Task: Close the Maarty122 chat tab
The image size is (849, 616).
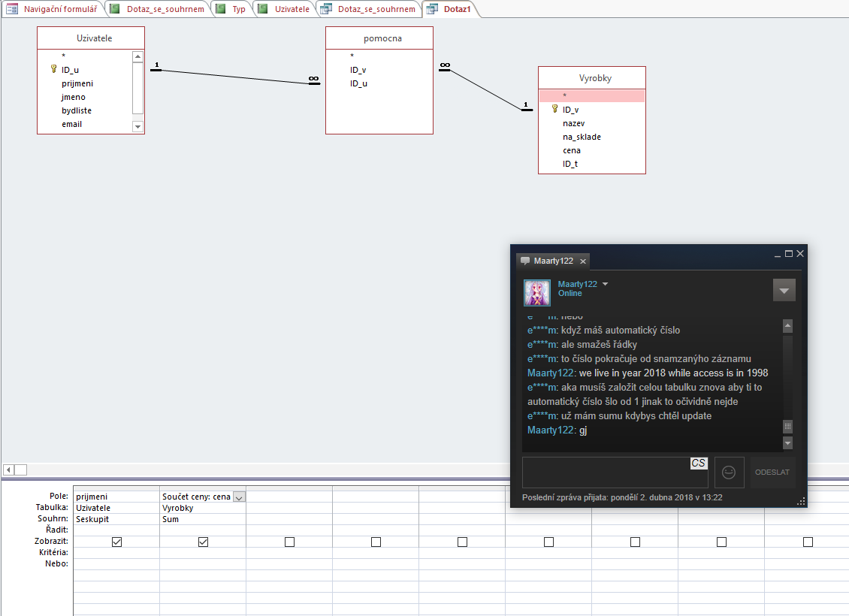Action: point(582,261)
